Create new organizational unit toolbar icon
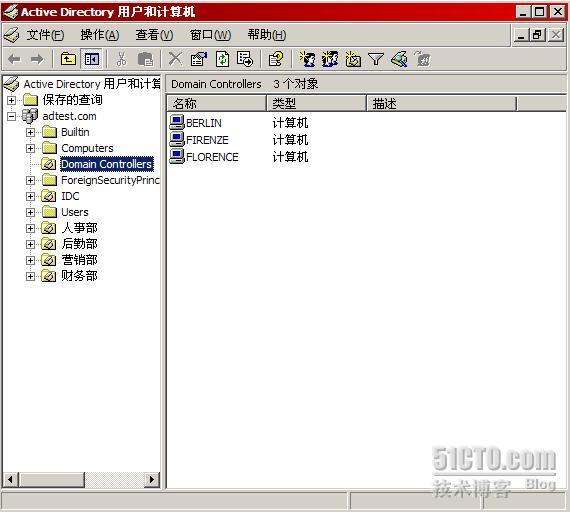Image resolution: width=570 pixels, height=512 pixels. 353,59
